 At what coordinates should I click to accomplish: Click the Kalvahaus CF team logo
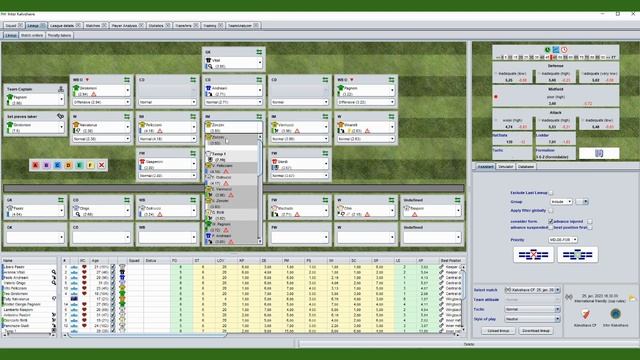coord(585,314)
